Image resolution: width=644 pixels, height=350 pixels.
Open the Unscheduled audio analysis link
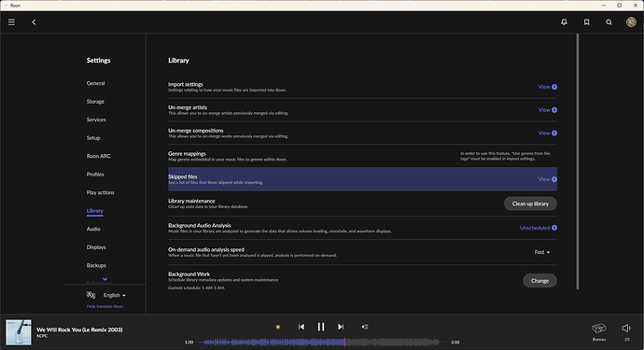539,228
